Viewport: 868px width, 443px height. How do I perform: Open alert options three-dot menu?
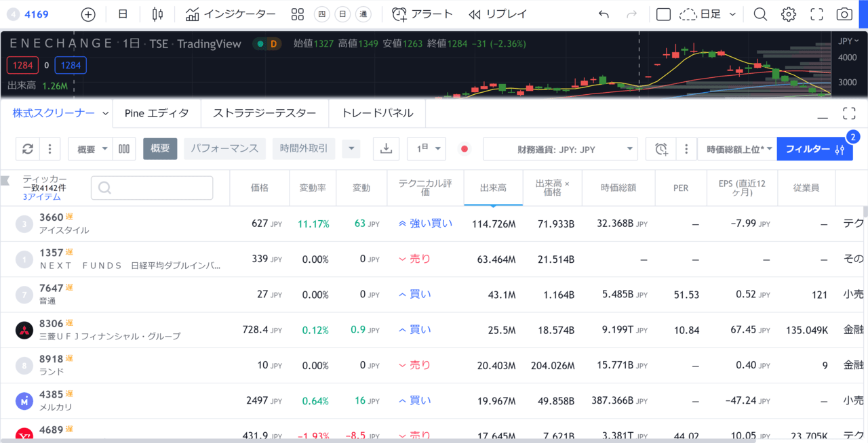coord(686,149)
